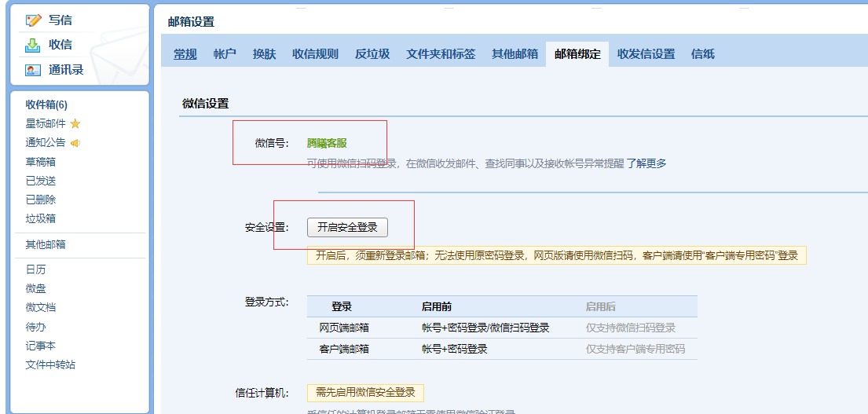
Task: Click the speaker icon beside 通知公告
Action: [75, 143]
